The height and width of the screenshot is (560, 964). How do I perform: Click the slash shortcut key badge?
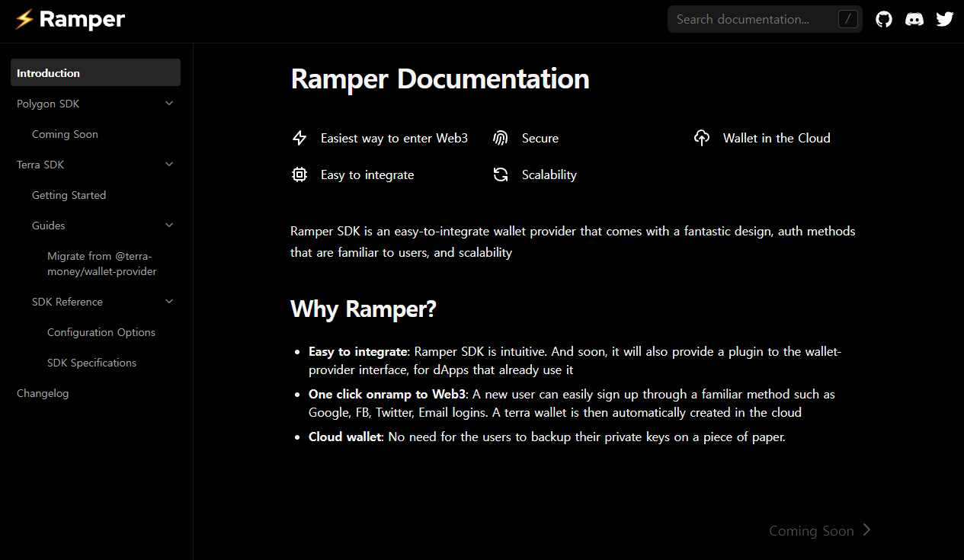coord(848,19)
